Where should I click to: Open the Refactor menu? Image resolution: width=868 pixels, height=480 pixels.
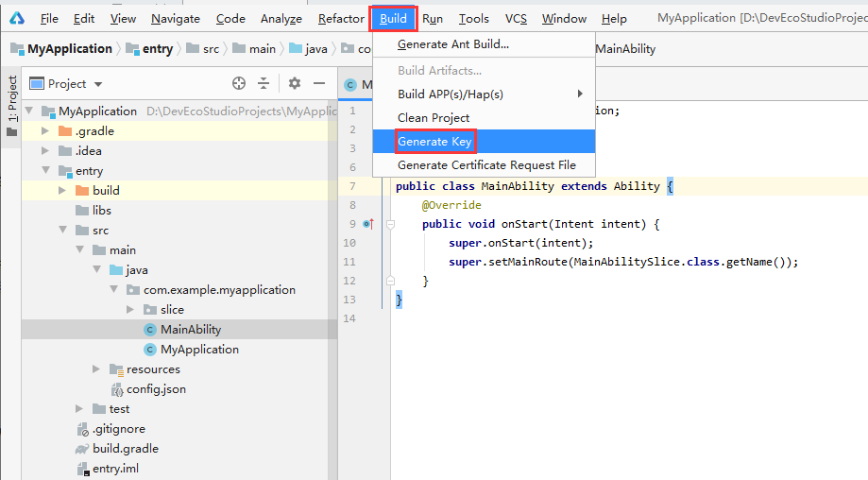[x=341, y=18]
